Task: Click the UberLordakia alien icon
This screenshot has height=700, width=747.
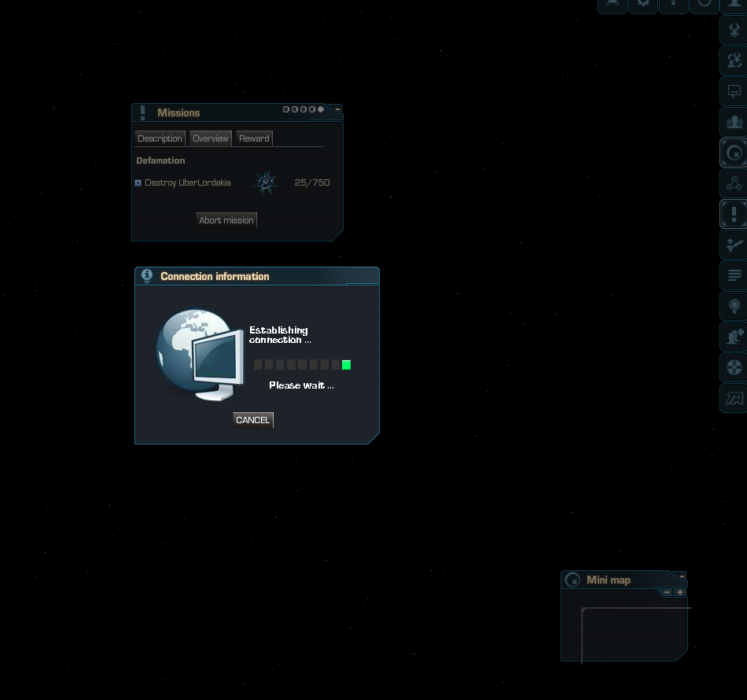Action: (265, 182)
